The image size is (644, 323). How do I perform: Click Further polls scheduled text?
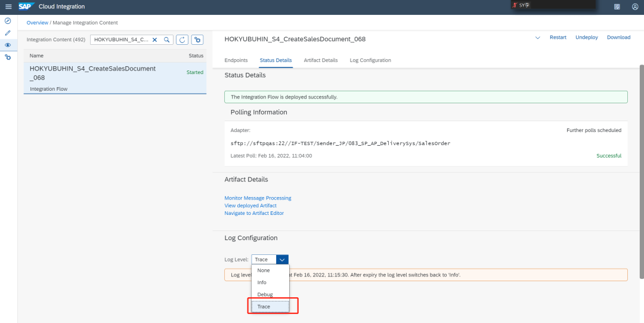594,130
